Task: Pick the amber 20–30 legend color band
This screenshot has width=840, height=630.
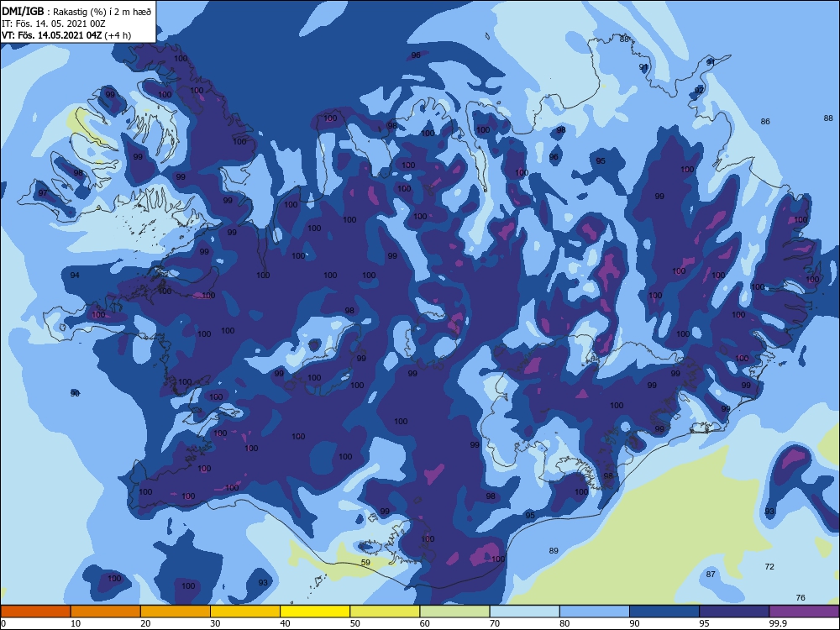Action: (x=176, y=612)
